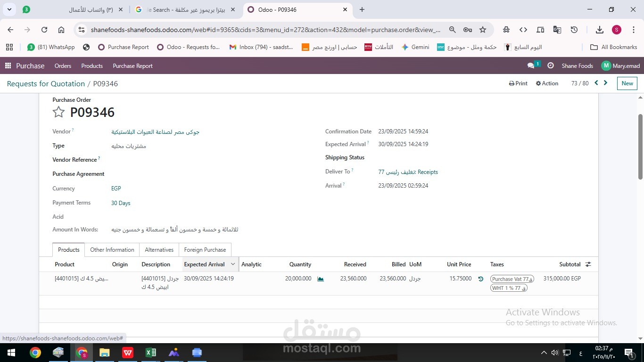Toggle the bookmark star in address bar
This screenshot has width=644, height=362.
482,29
